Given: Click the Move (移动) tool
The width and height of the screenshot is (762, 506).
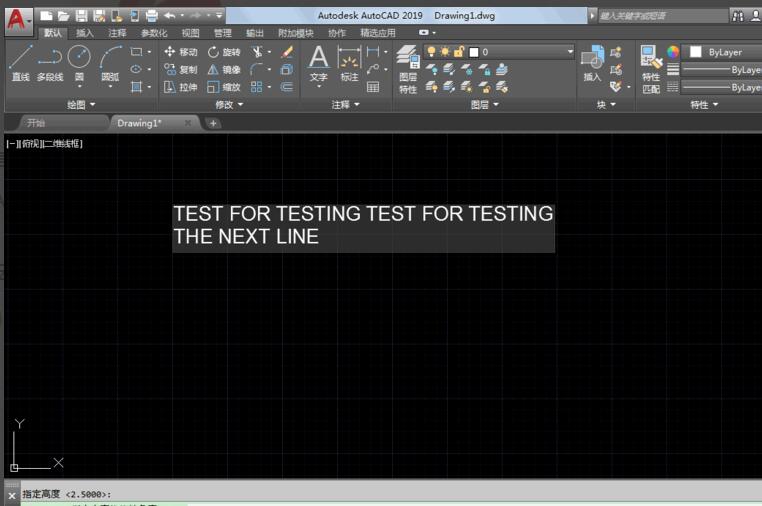Looking at the screenshot, I should click(180, 52).
